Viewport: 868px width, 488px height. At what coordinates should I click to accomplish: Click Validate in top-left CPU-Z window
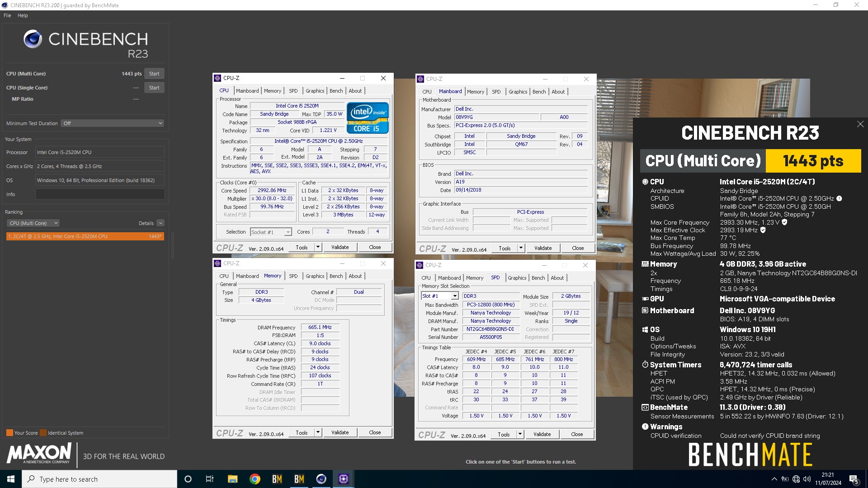340,247
